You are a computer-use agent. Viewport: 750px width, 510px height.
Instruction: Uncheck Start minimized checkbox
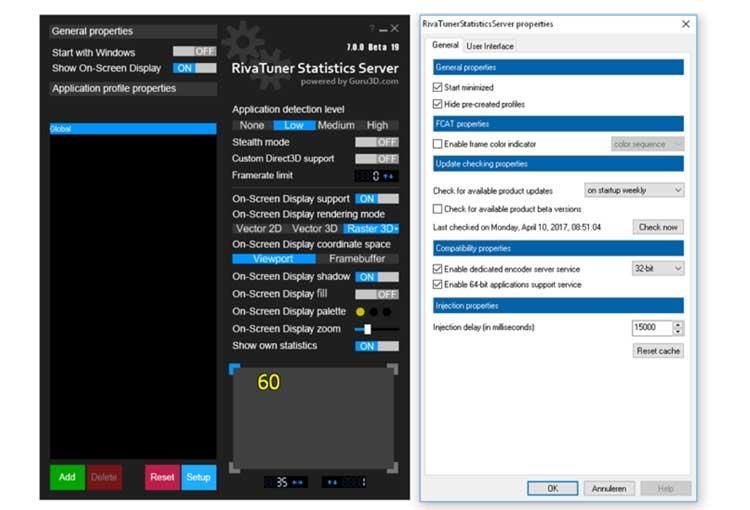coord(437,87)
